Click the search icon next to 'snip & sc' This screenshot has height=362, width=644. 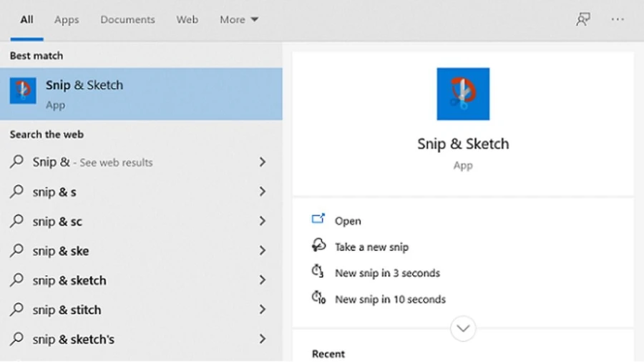pyautogui.click(x=17, y=220)
